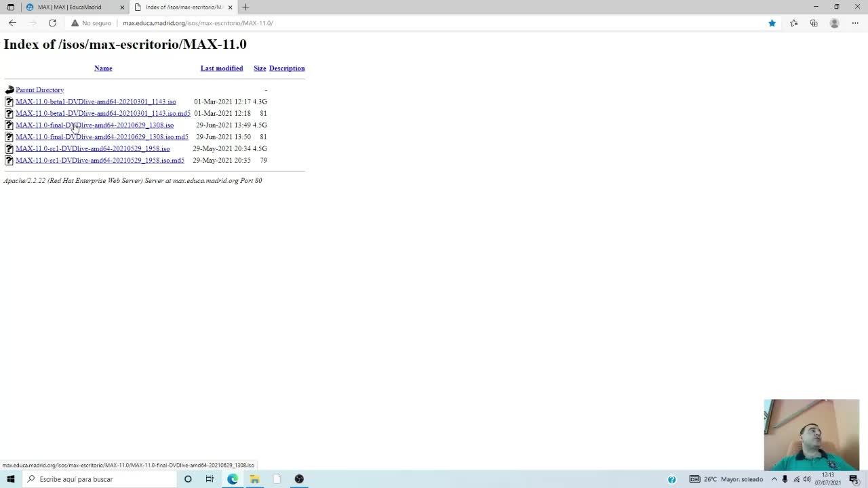Sort the listing by Name
The image size is (868, 488).
click(x=103, y=68)
